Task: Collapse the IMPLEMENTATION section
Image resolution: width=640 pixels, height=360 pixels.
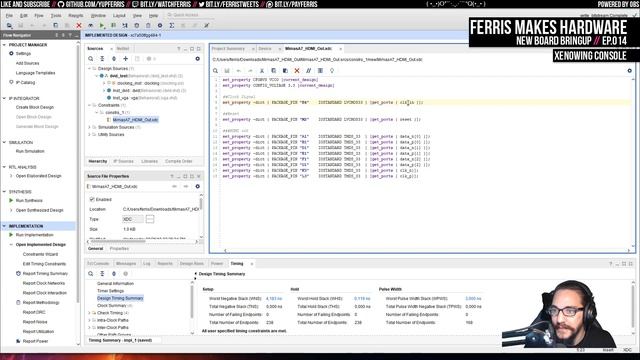Action: tap(4, 226)
